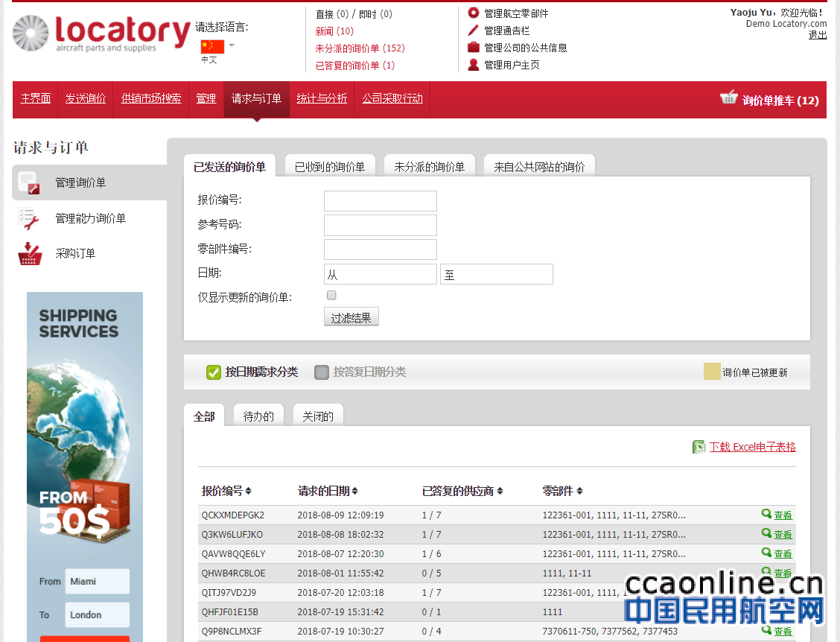Click the user icon for 管理用户主页
840x642 pixels.
point(474,64)
